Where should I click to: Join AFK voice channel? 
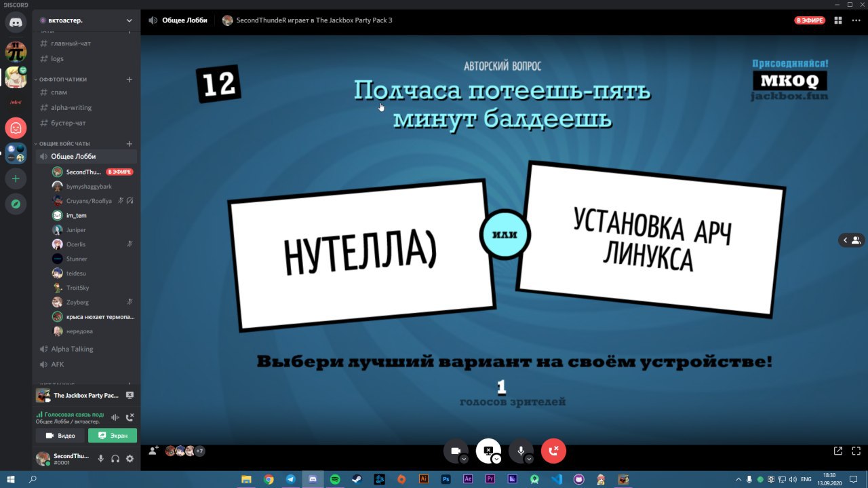click(x=87, y=364)
